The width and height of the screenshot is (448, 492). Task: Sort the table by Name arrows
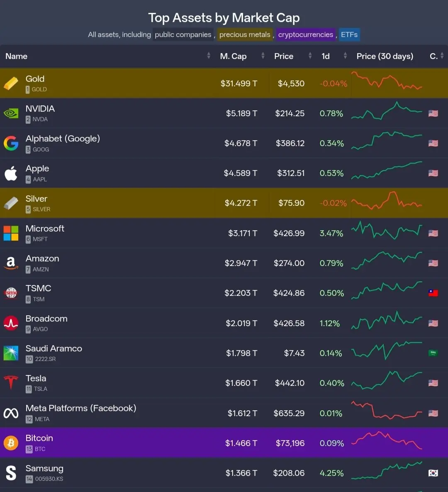pyautogui.click(x=209, y=56)
